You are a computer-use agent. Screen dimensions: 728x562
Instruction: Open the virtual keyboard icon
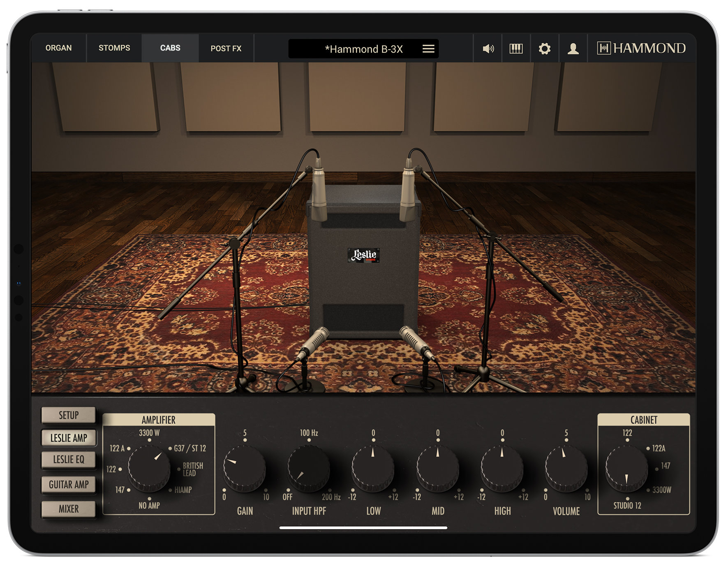pyautogui.click(x=516, y=49)
